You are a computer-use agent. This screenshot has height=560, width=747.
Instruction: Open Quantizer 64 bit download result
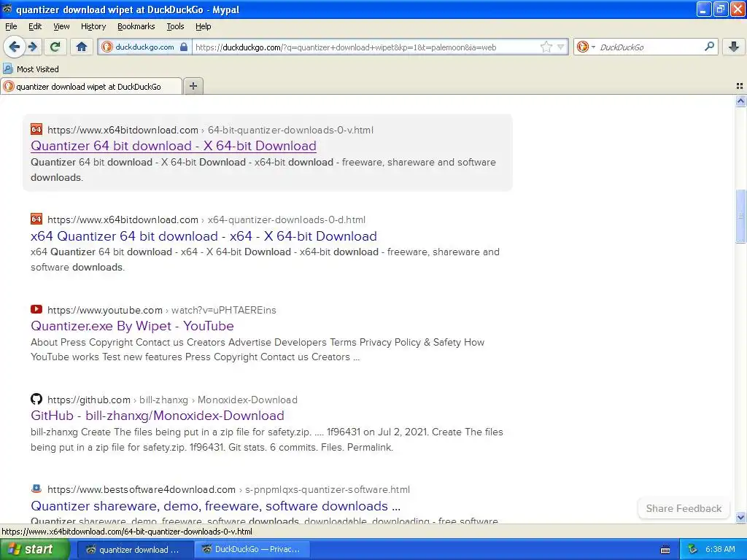pos(174,146)
